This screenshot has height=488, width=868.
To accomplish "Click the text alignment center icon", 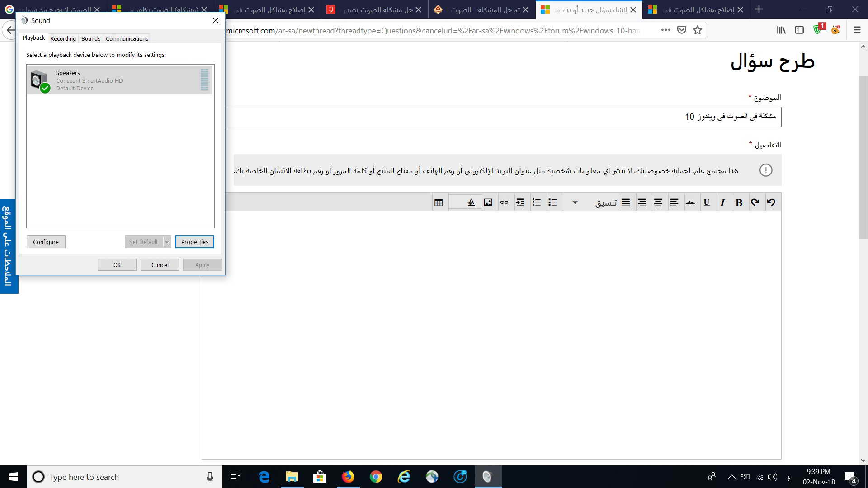I will pos(657,202).
